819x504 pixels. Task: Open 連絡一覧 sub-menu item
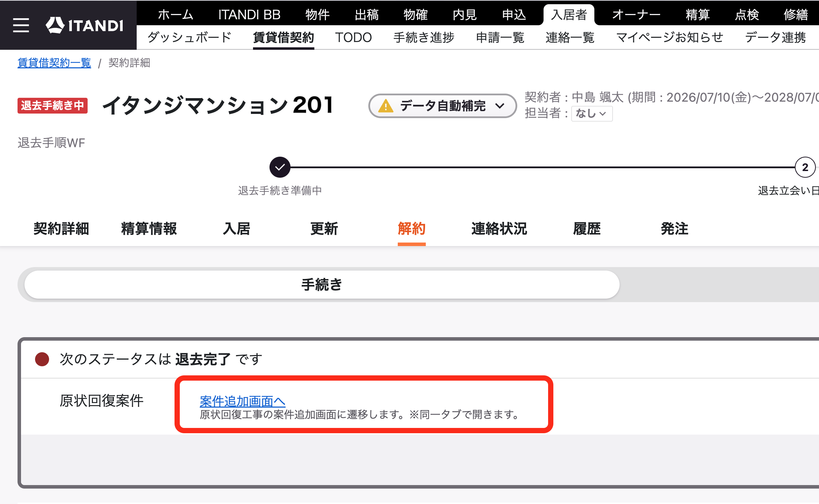[x=570, y=37]
